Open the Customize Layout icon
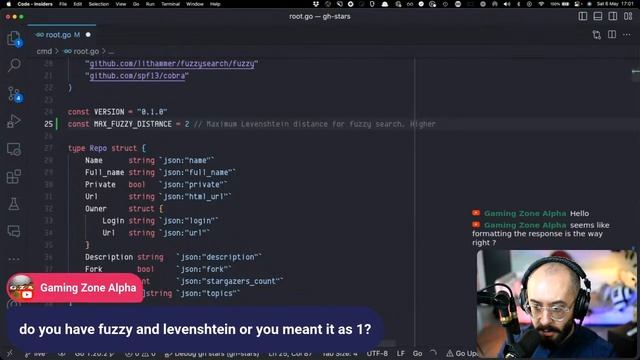The height and width of the screenshot is (360, 640). [628, 16]
